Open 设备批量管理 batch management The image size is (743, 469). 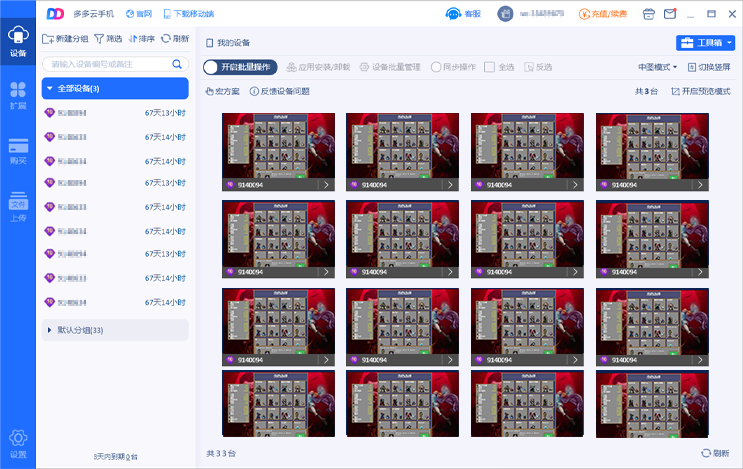pyautogui.click(x=390, y=67)
